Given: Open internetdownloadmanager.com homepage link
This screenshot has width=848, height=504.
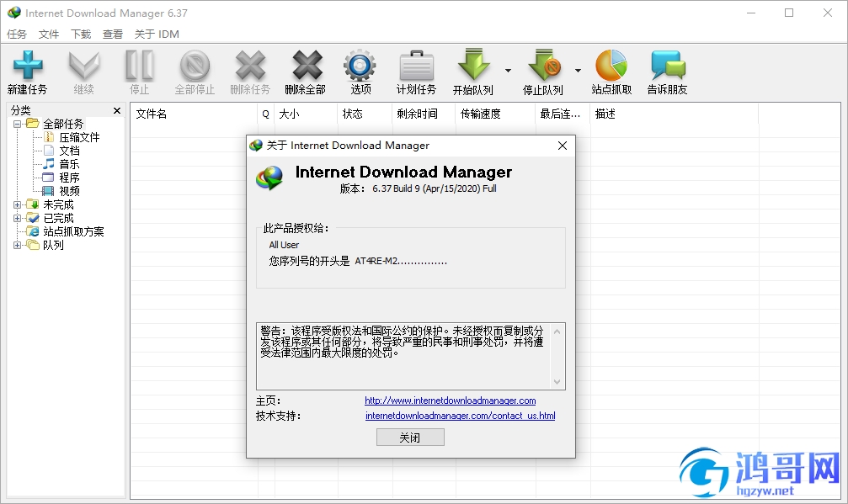Looking at the screenshot, I should coord(450,401).
